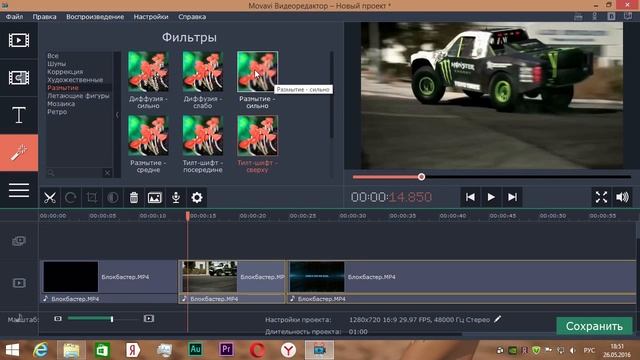Select the Размытие filter category

click(63, 88)
